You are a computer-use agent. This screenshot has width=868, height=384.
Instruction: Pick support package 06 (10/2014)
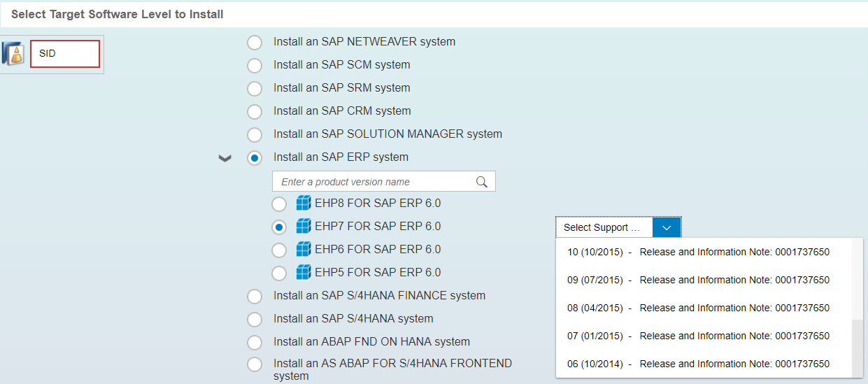704,364
